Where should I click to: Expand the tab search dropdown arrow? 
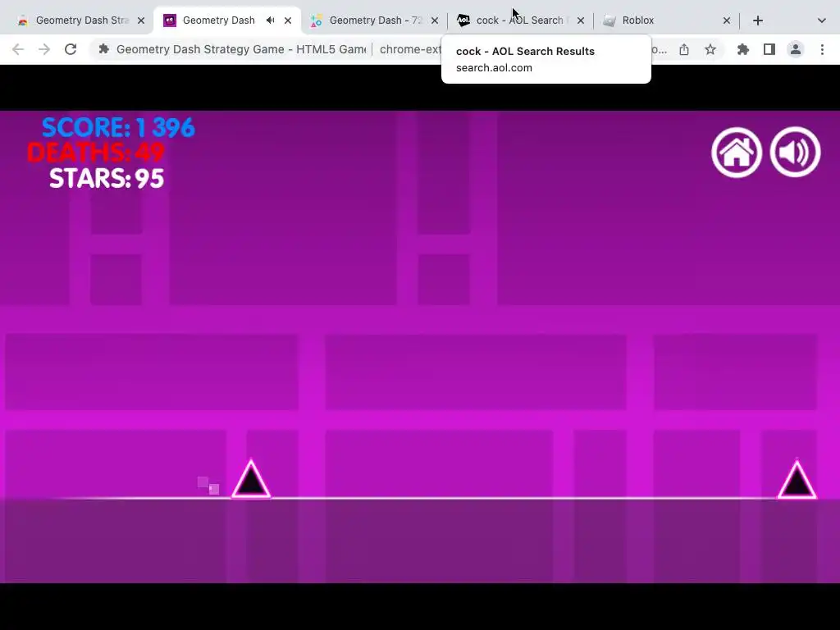pos(821,21)
